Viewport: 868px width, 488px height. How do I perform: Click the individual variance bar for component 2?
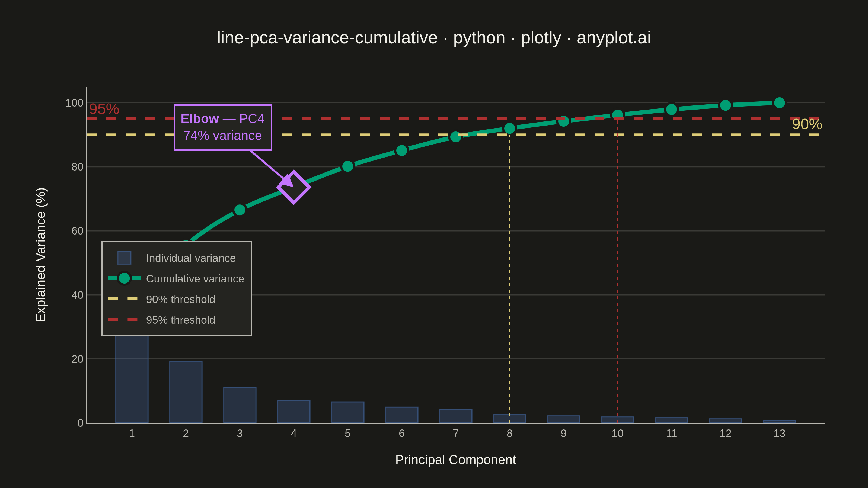pos(186,392)
